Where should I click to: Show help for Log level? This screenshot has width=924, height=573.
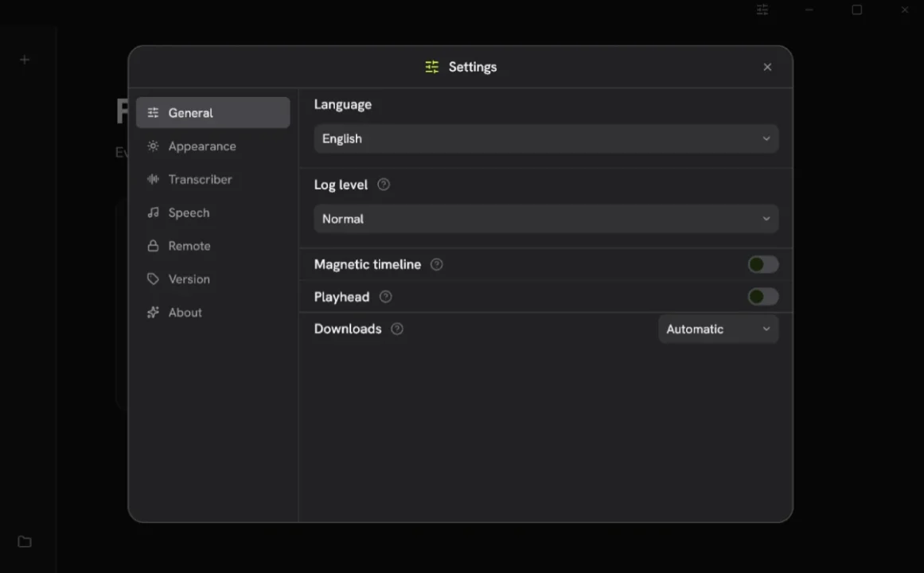(x=384, y=185)
